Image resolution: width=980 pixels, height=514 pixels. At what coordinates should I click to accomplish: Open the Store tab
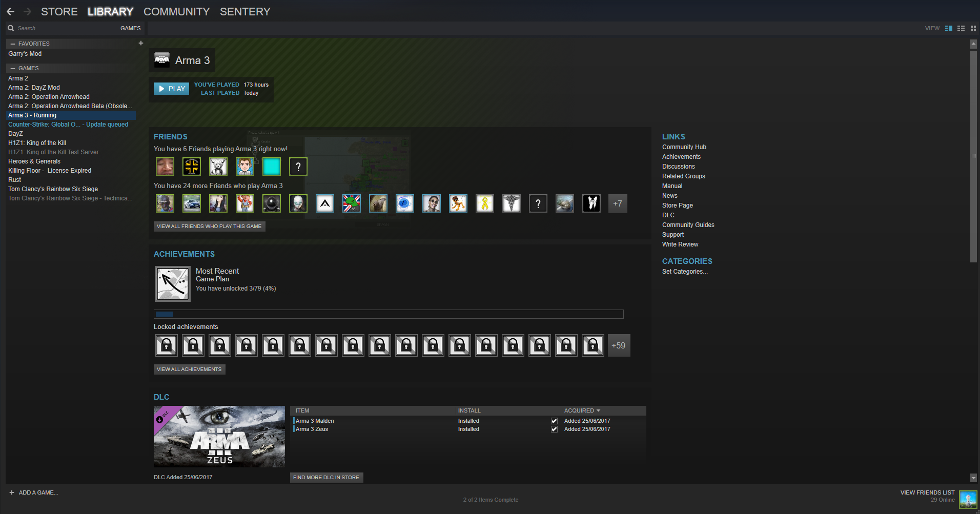[x=59, y=11]
